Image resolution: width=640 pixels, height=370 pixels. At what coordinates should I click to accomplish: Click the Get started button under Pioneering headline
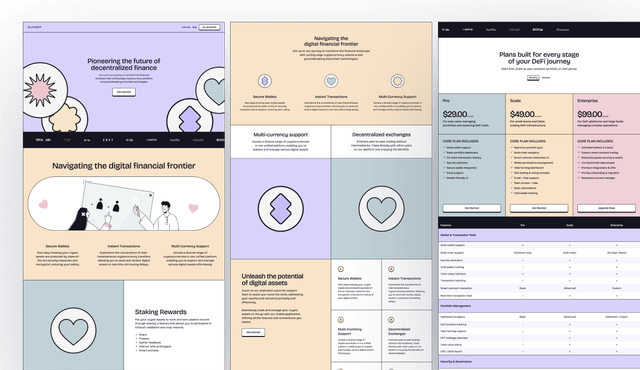pos(124,92)
